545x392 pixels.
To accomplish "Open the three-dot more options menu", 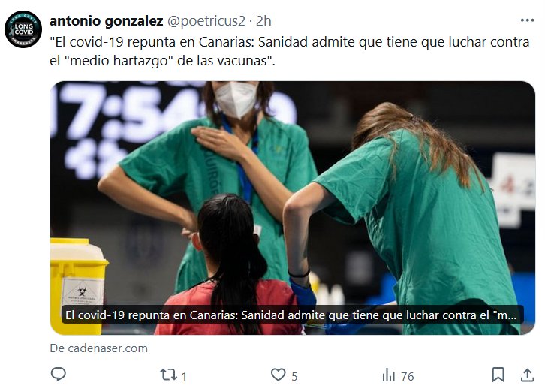I will click(527, 20).
